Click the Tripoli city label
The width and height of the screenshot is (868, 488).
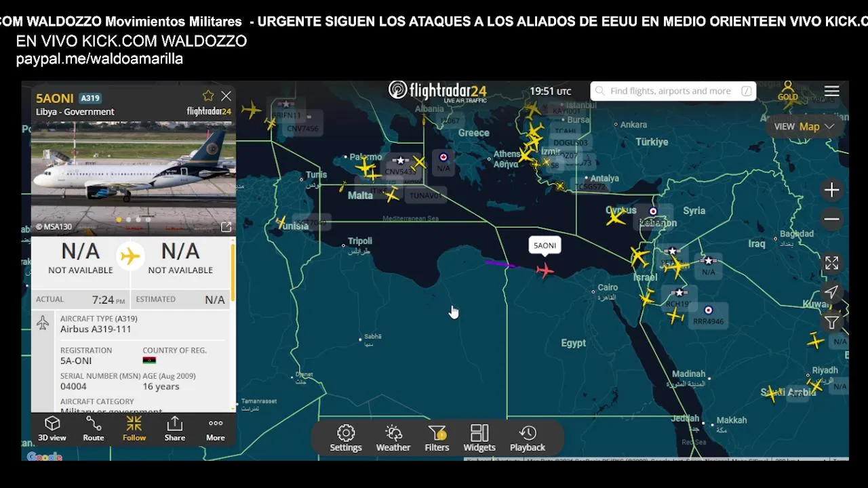360,241
